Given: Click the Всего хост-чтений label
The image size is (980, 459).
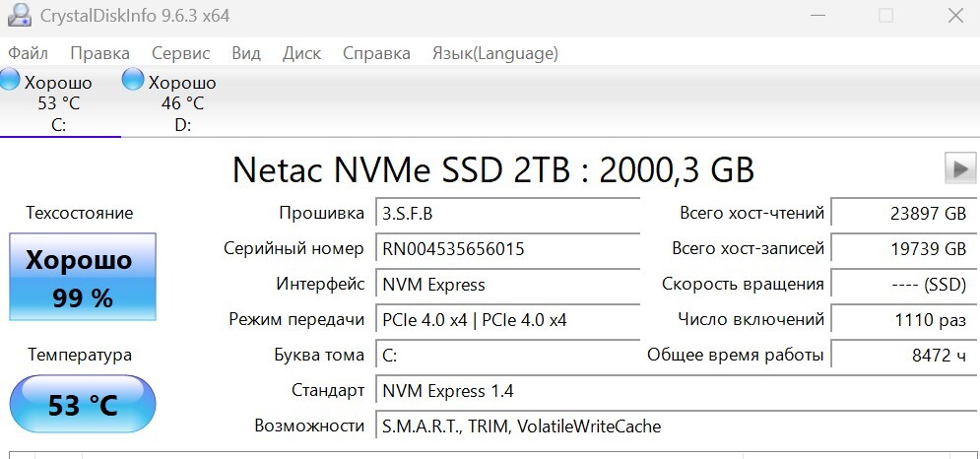Looking at the screenshot, I should click(751, 213).
